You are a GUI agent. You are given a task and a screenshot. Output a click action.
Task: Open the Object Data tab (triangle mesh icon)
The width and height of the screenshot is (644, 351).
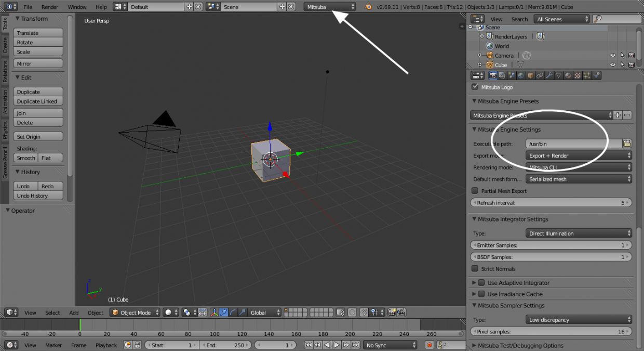click(x=559, y=75)
